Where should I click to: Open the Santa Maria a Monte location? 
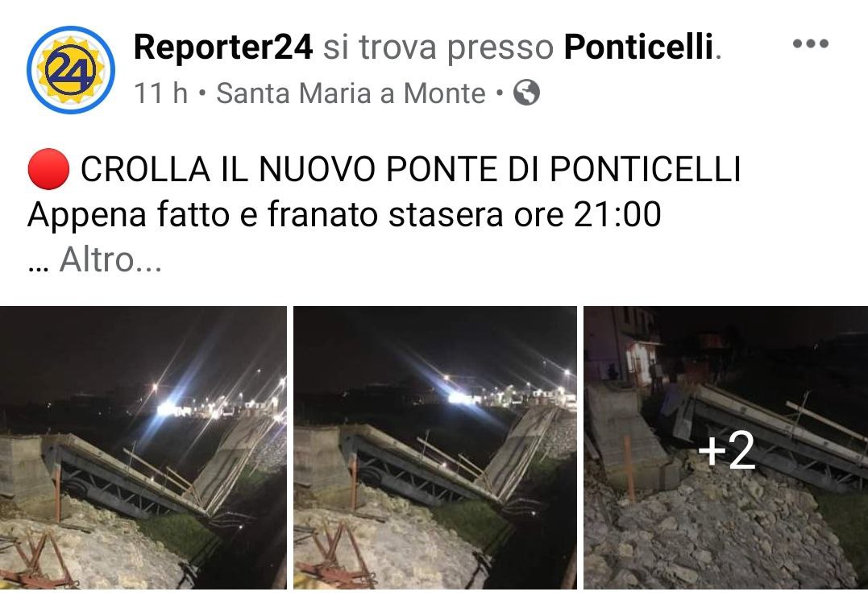point(351,93)
